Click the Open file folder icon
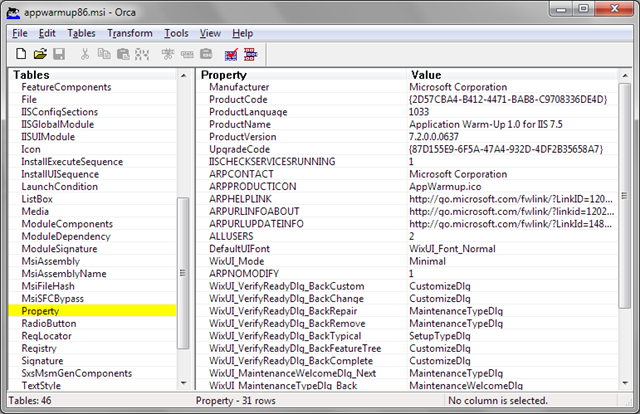The image size is (640, 414). (x=40, y=54)
